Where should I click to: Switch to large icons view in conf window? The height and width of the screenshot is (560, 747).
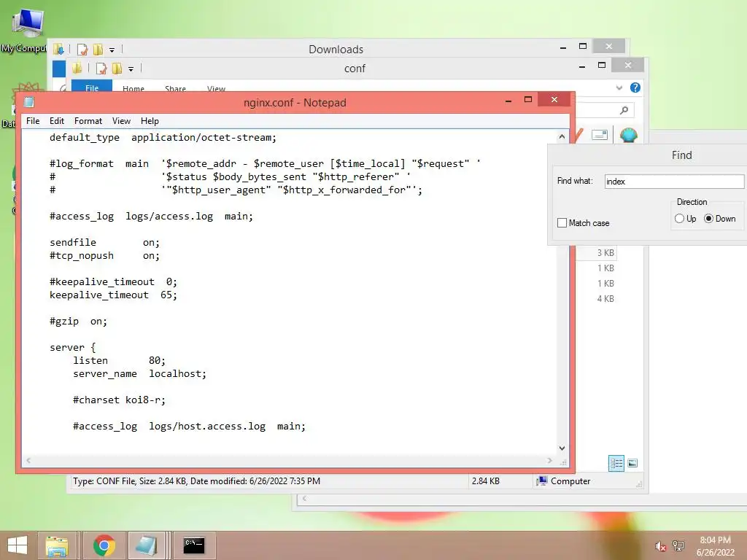[x=632, y=463]
